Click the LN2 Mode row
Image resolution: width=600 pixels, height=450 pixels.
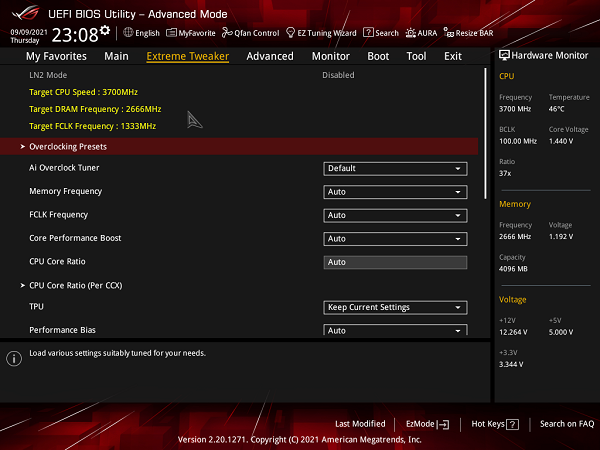pos(239,75)
